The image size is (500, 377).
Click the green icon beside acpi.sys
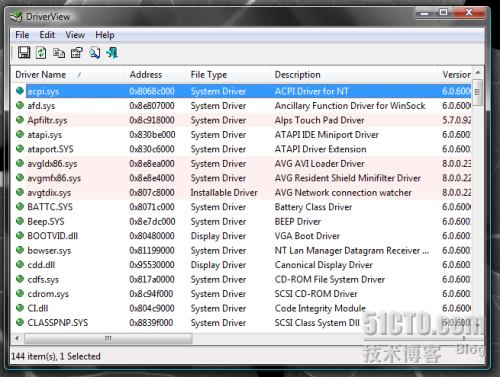pyautogui.click(x=20, y=91)
